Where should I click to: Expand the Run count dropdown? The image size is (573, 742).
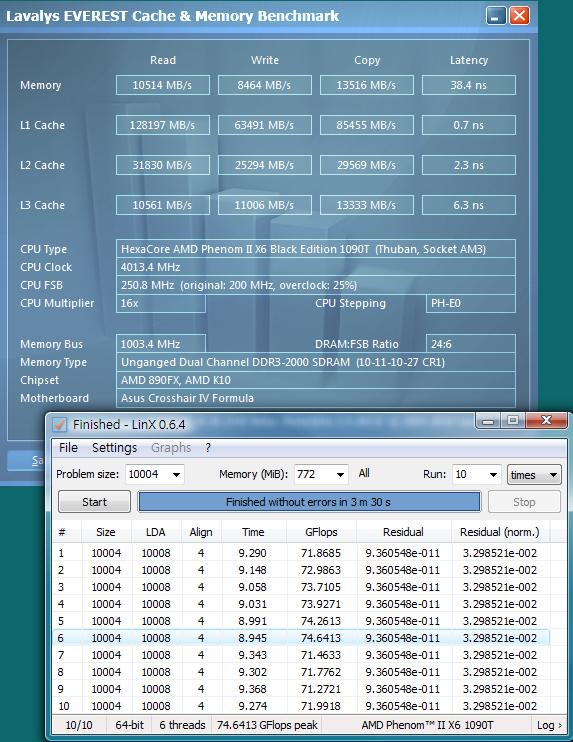click(493, 475)
